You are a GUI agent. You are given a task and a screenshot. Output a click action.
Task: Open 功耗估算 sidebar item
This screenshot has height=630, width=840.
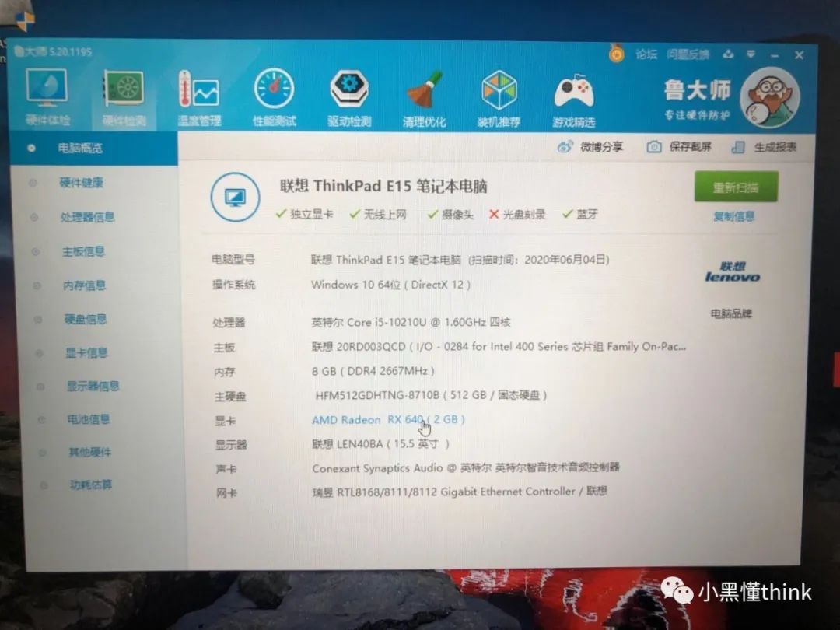(91, 485)
